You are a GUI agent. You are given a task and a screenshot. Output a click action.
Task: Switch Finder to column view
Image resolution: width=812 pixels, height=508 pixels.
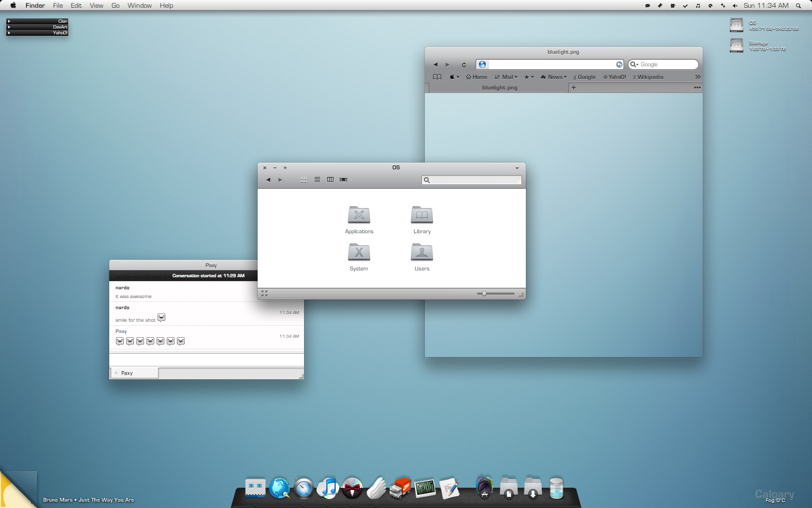(x=330, y=179)
